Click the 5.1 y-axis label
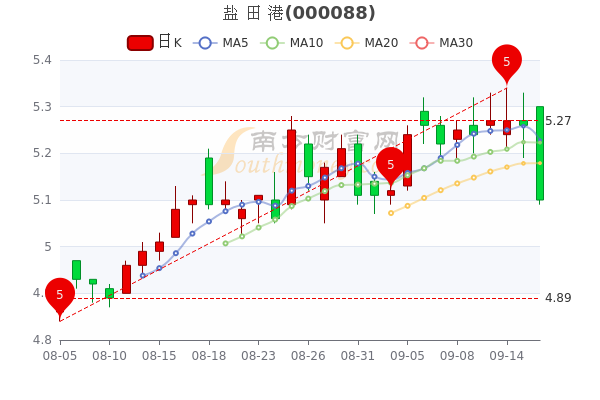This screenshot has height=400, width=600. pyautogui.click(x=42, y=200)
